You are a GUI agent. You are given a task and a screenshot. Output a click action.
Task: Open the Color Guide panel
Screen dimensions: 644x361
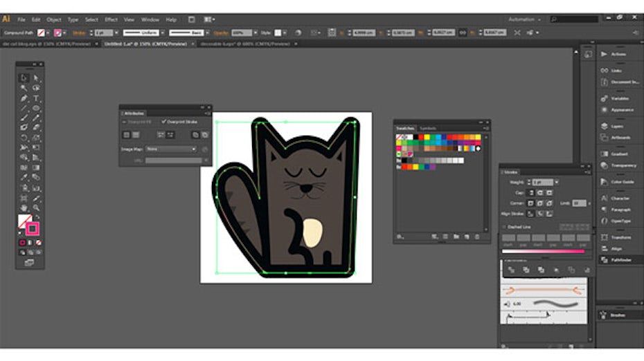[604, 182]
